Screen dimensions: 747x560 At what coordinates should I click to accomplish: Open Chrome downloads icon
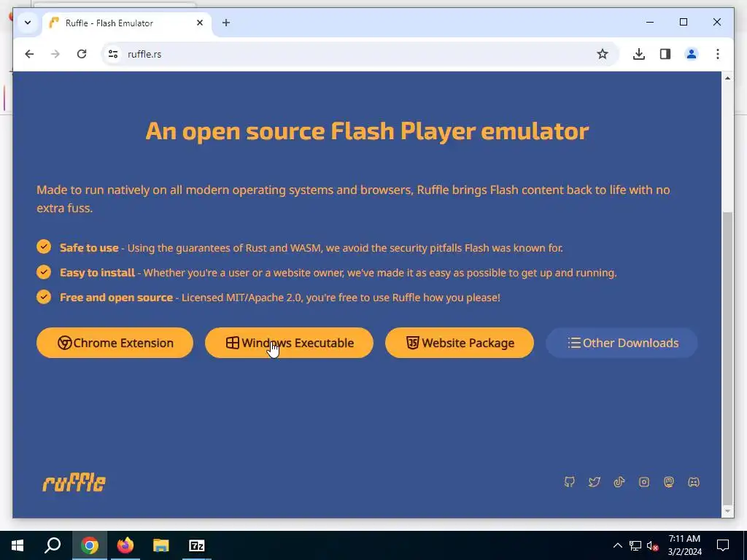coord(639,54)
